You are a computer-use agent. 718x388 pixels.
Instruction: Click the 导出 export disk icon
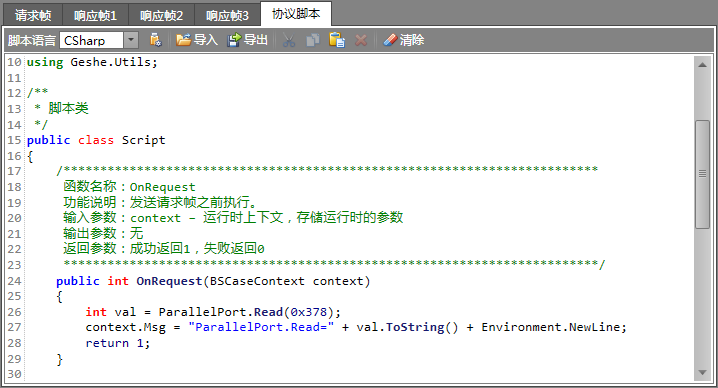tap(234, 40)
